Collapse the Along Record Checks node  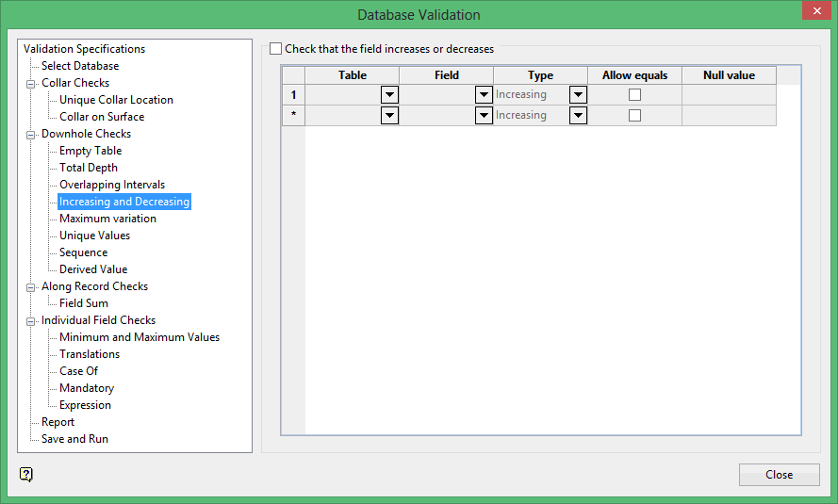[x=30, y=287]
